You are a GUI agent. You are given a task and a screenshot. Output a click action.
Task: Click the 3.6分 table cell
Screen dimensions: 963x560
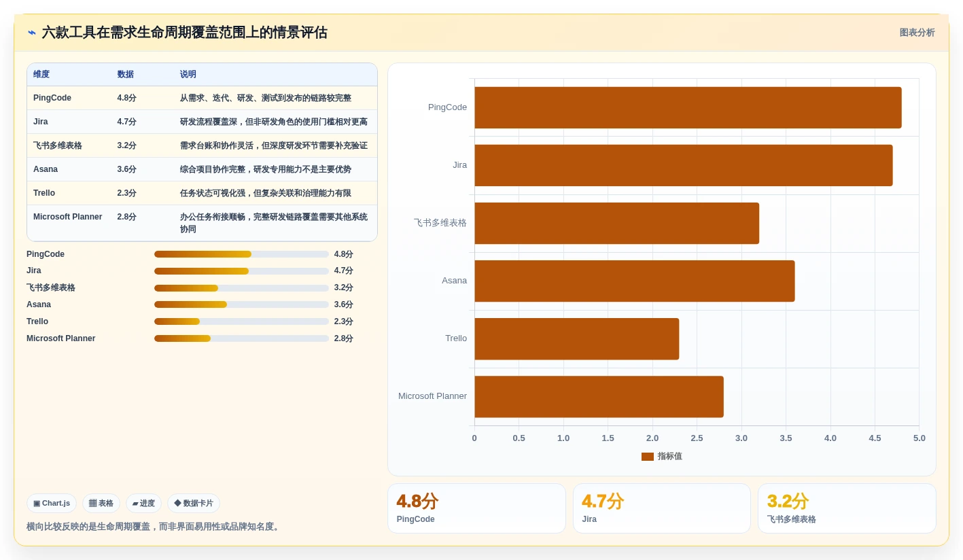tap(127, 169)
